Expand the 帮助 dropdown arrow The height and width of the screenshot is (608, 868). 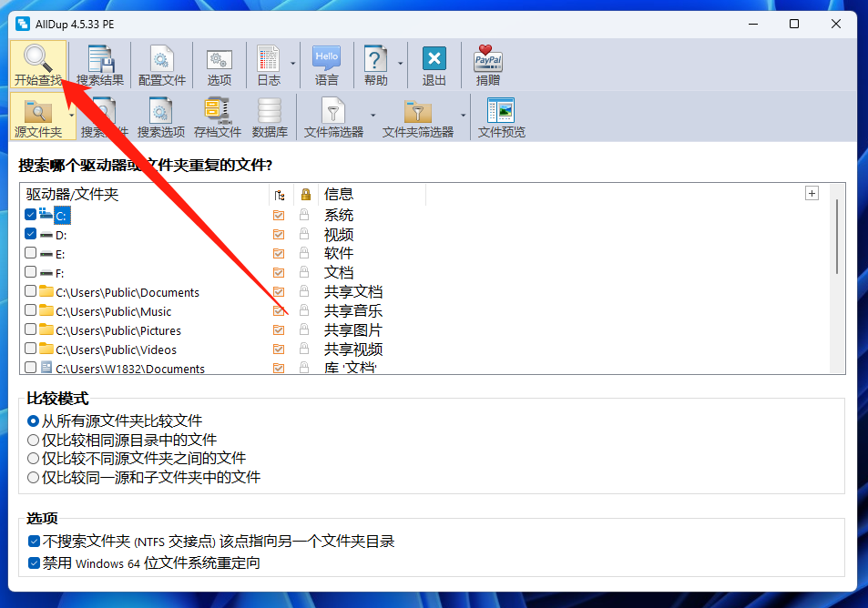click(400, 64)
